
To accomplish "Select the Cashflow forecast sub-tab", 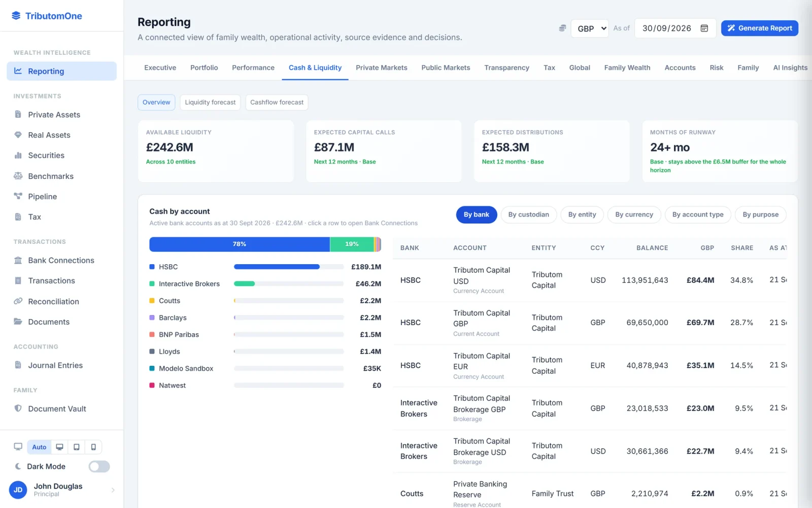I will point(277,102).
